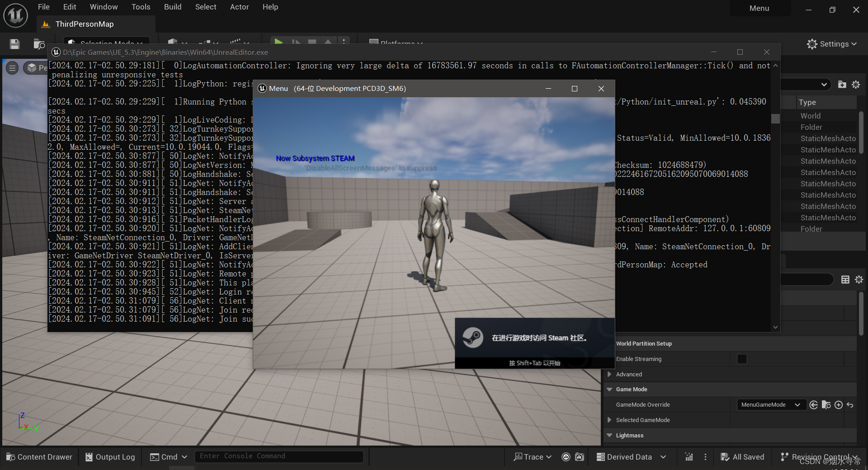This screenshot has height=470, width=868.
Task: Open the Build menu
Action: [x=173, y=7]
